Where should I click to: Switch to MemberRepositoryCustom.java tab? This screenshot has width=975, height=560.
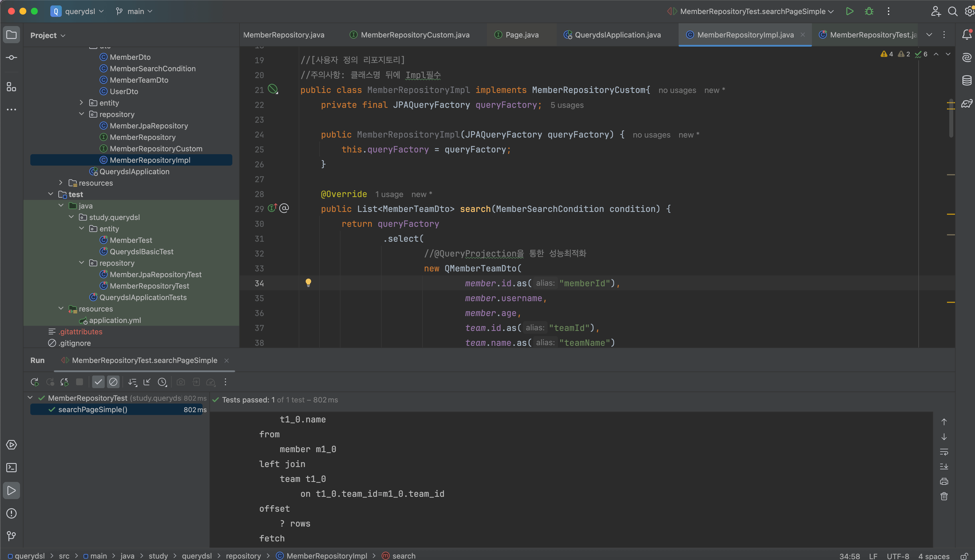(410, 35)
